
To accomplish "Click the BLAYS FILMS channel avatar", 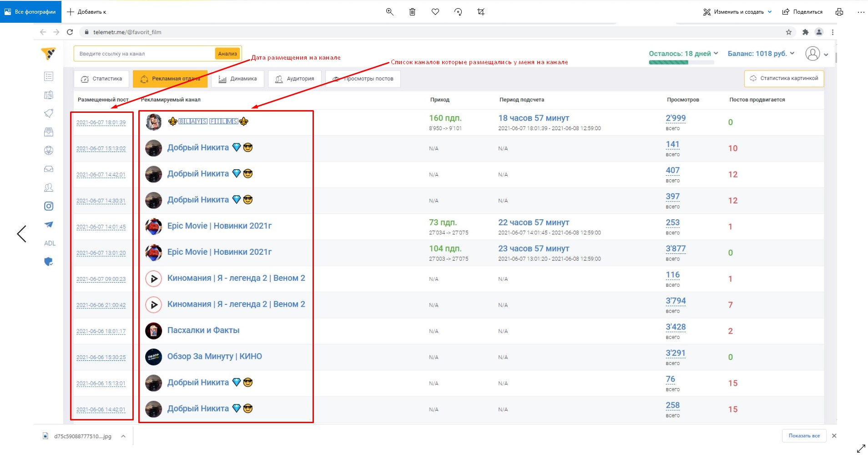I will (x=154, y=122).
